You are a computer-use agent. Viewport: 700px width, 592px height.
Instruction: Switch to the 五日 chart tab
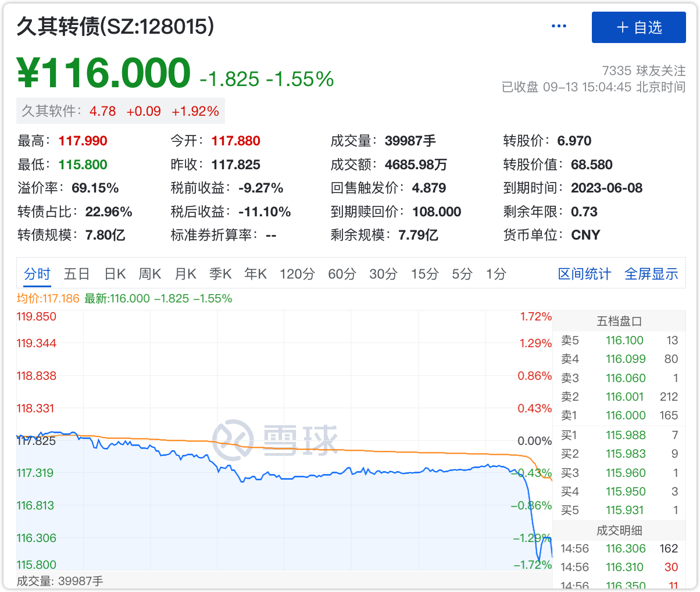(77, 274)
